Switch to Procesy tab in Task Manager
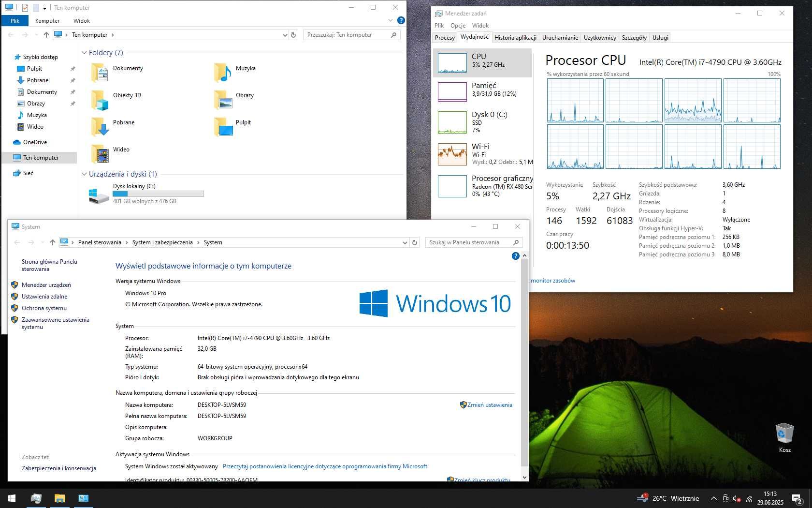812x508 pixels. tap(445, 38)
